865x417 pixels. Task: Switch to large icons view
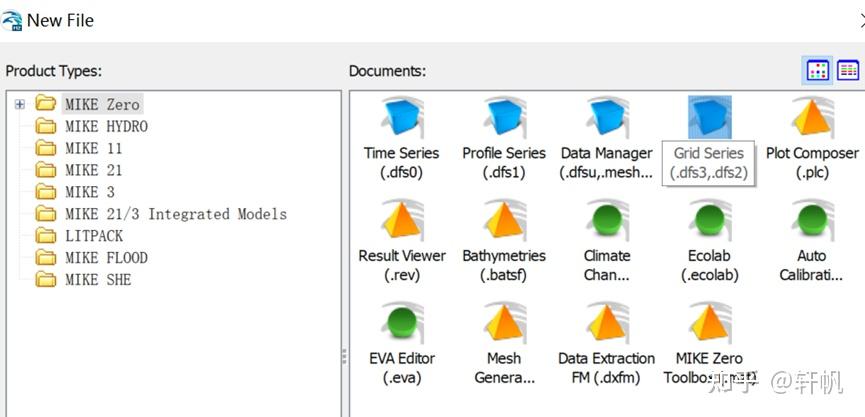point(818,70)
